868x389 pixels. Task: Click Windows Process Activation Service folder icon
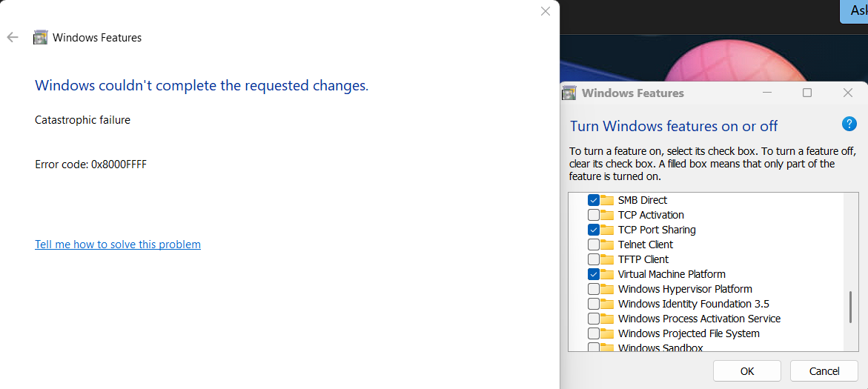607,319
